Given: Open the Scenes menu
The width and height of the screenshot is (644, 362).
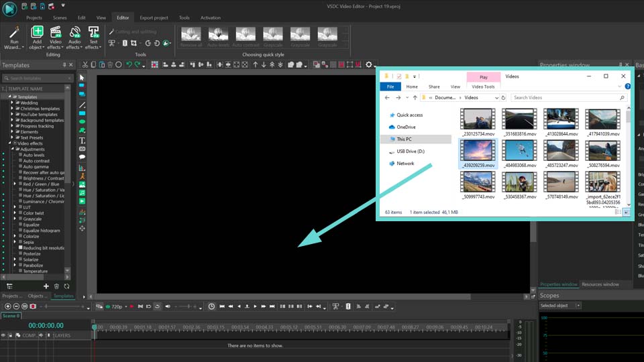Looking at the screenshot, I should pyautogui.click(x=60, y=17).
